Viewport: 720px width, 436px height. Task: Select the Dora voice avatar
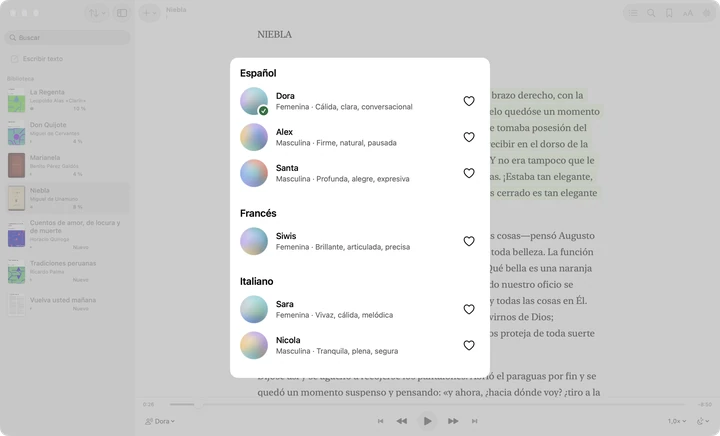click(x=254, y=101)
